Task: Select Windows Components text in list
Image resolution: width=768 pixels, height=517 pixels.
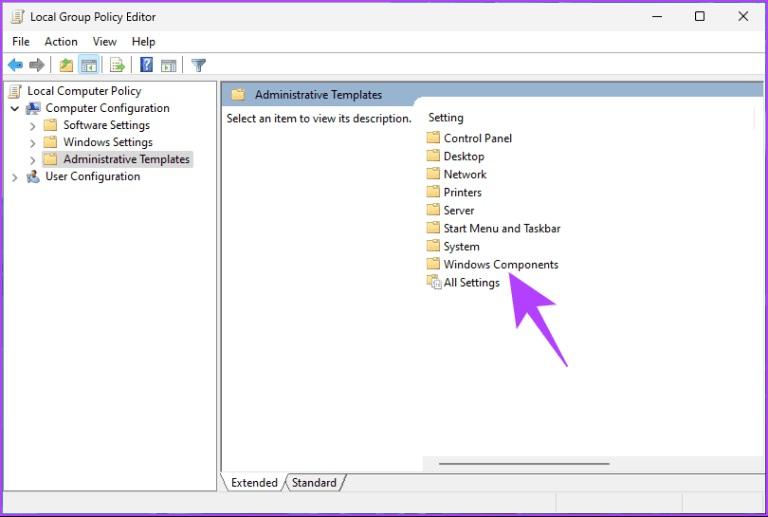Action: pyautogui.click(x=501, y=264)
